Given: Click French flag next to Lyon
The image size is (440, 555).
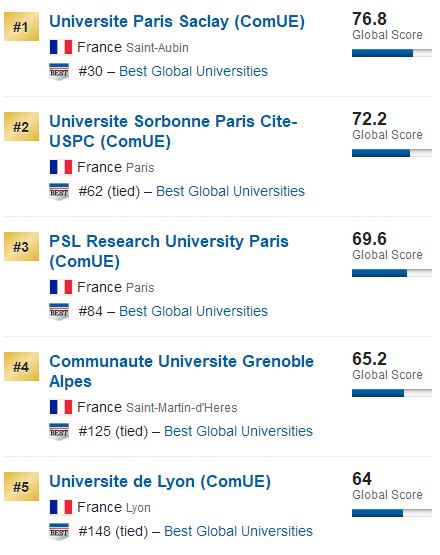Looking at the screenshot, I should click(61, 507).
